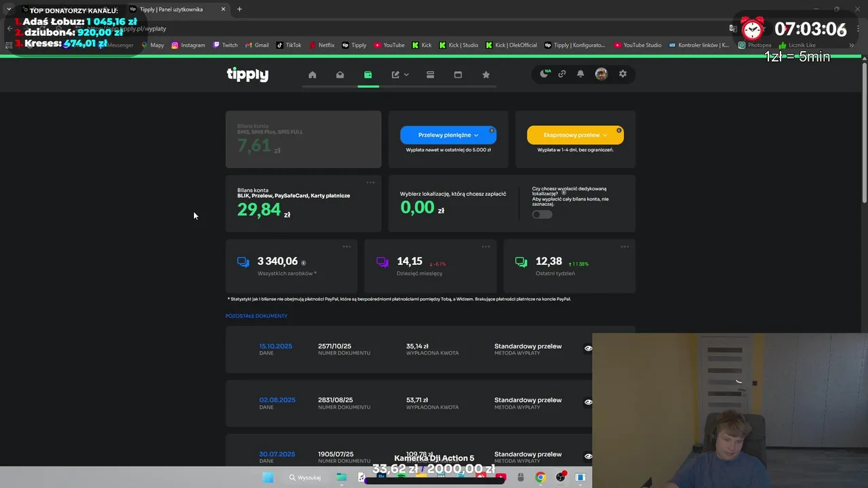Expand the Przelewy pieniężne dropdown button

pyautogui.click(x=448, y=135)
